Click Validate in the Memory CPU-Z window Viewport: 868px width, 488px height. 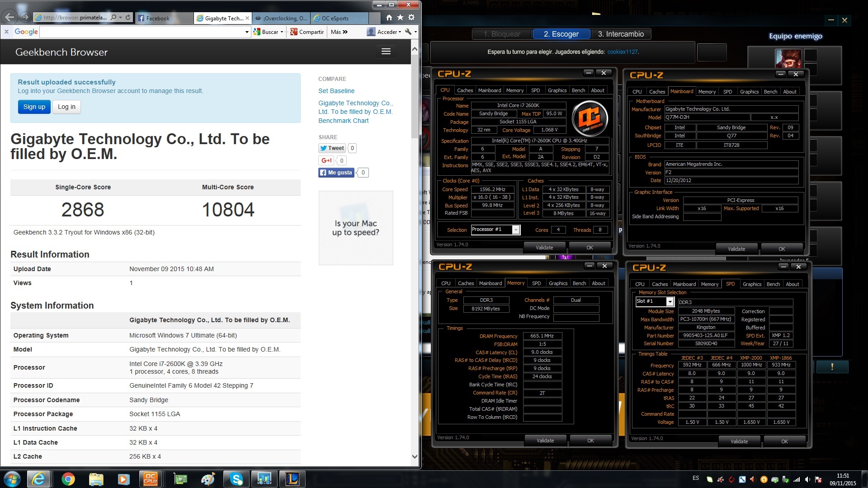[x=545, y=441]
